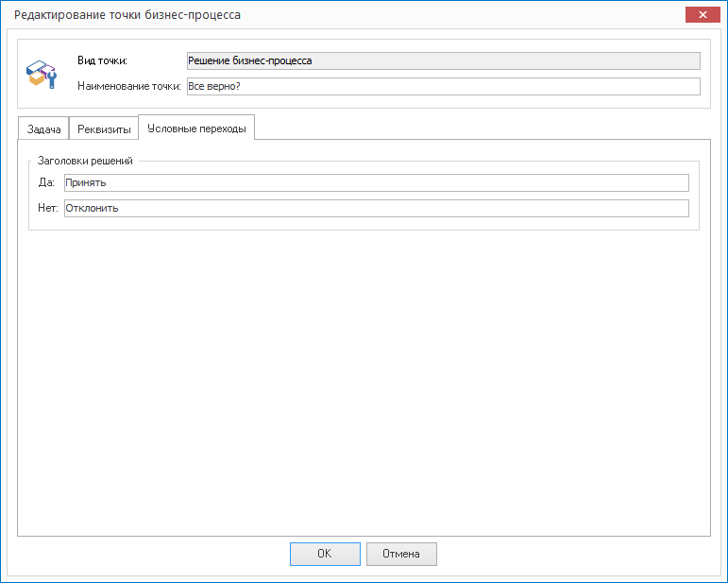
Task: Click the Наименование точки label
Action: [x=129, y=86]
